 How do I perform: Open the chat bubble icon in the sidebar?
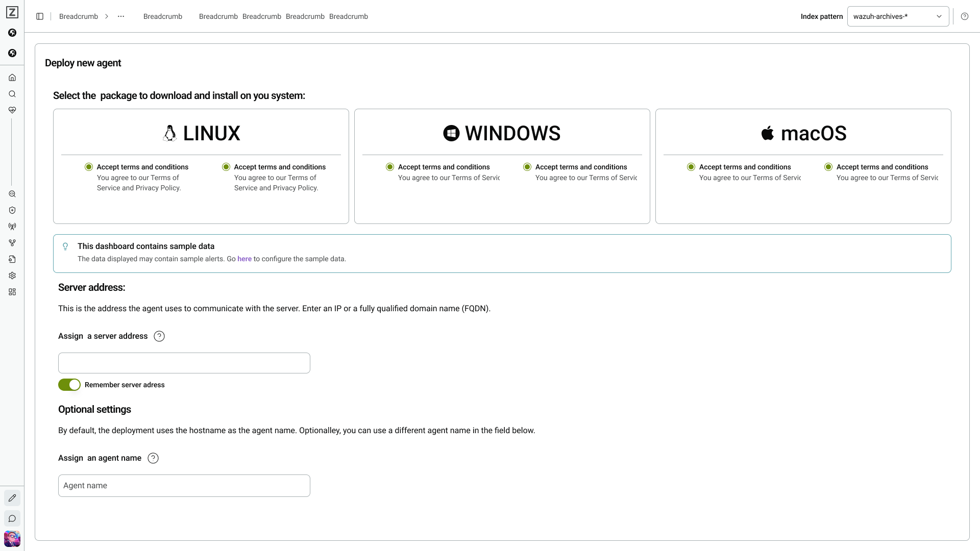12,518
